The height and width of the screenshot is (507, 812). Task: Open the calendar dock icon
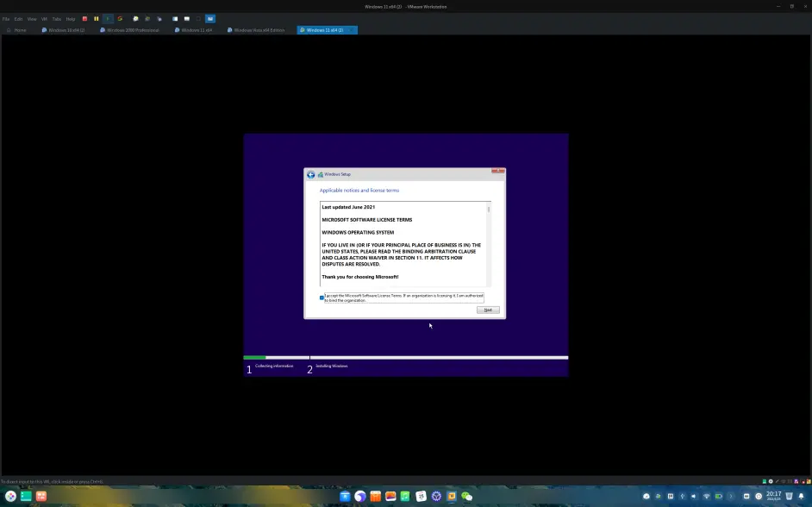point(421,496)
